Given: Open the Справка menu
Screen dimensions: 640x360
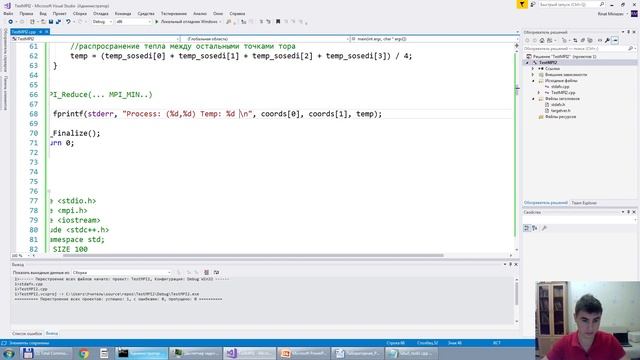Looking at the screenshot, I should point(237,13).
